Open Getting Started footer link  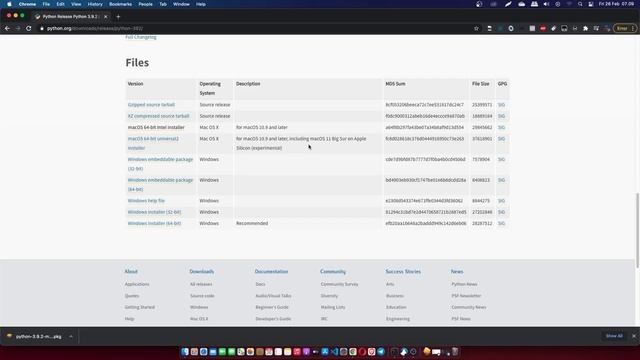tap(140, 307)
